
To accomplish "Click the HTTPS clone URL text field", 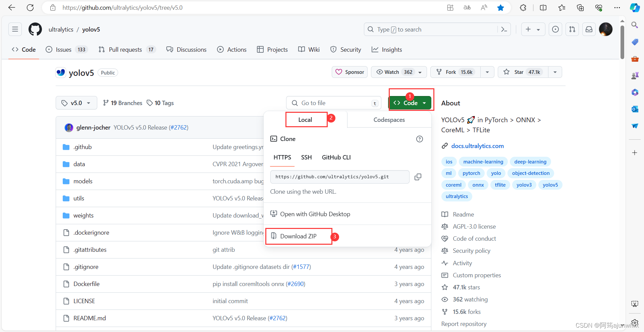I will pos(340,177).
